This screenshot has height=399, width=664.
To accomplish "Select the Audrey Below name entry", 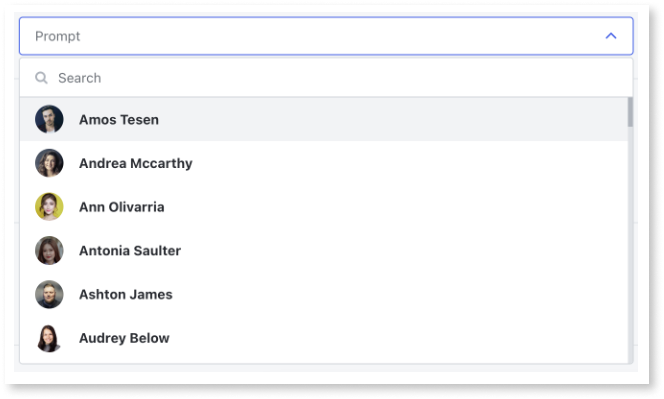I will 124,338.
